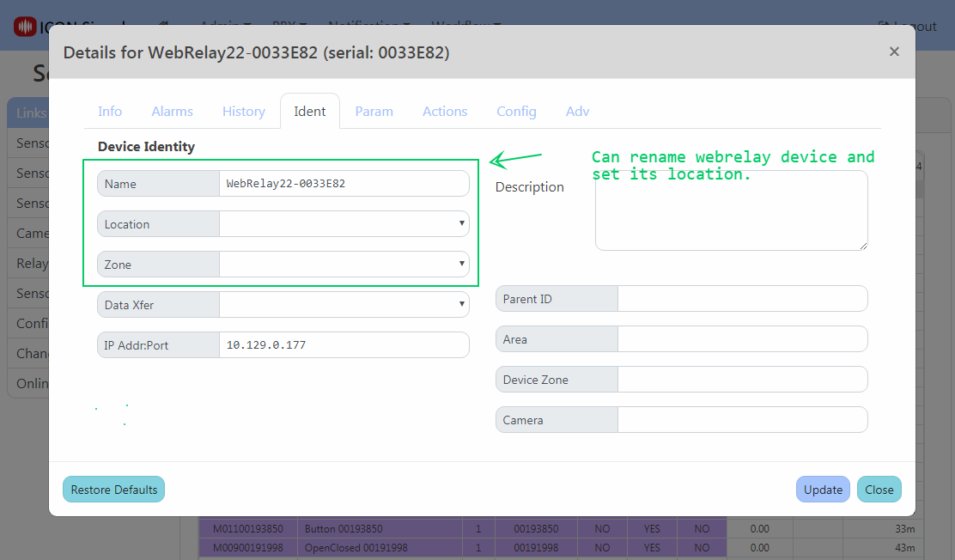Click the Area input field
This screenshot has height=560, width=955.
coord(742,339)
